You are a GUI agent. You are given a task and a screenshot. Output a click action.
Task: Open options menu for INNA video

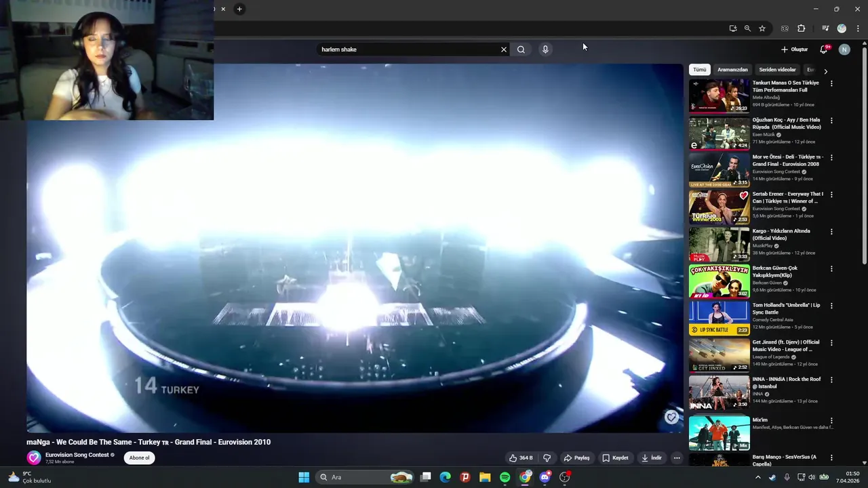pos(831,380)
